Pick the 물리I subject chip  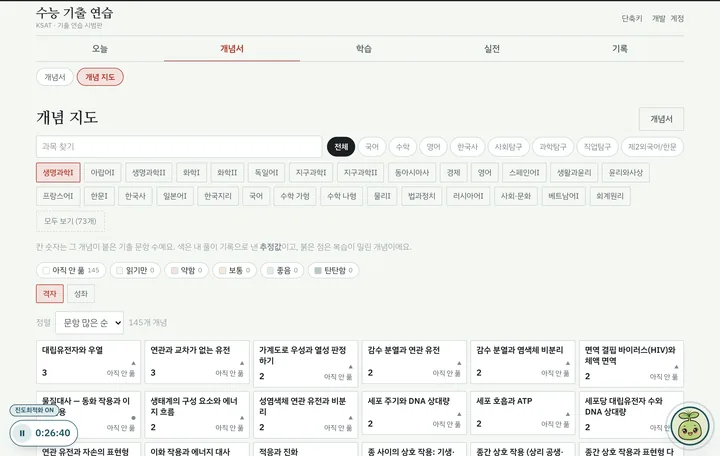coord(382,196)
